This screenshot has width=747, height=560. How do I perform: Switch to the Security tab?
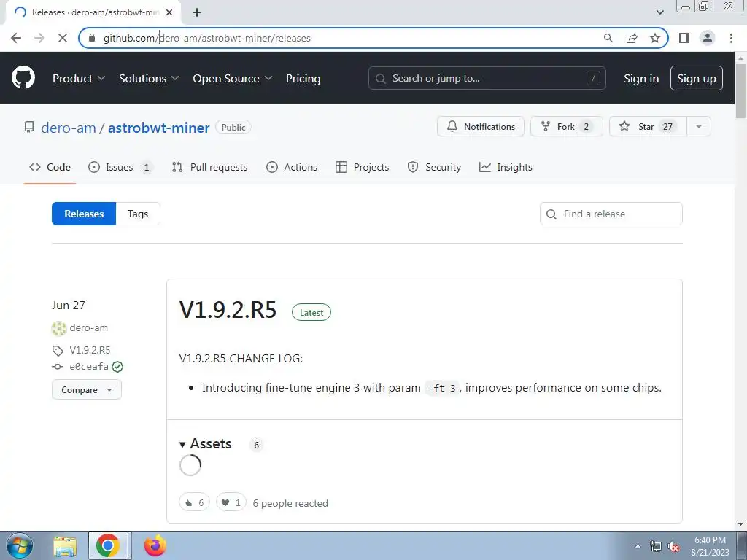434,167
